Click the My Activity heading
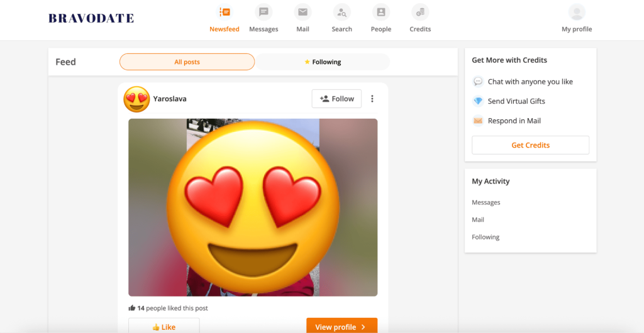 [491, 181]
